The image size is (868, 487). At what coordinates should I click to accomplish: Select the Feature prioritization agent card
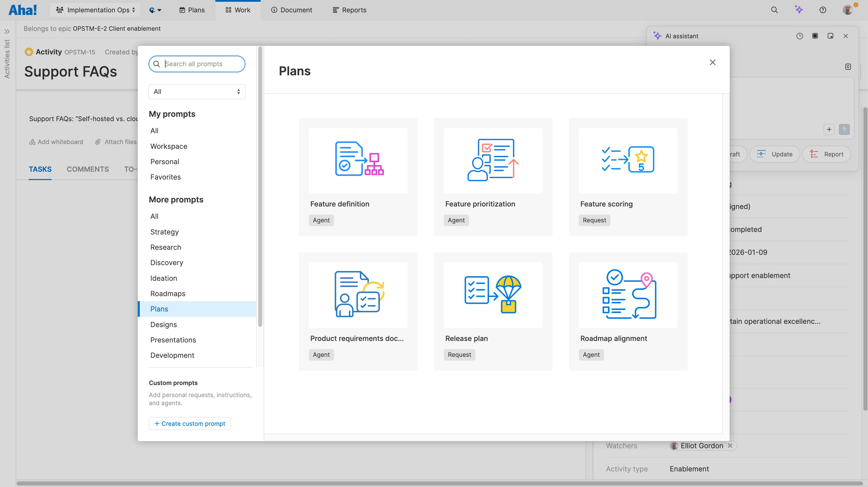click(x=493, y=177)
